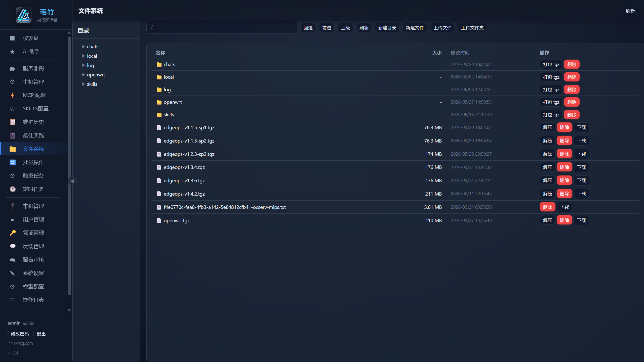Click the 本机管理 plug icon
The width and height of the screenshot is (644, 362).
(12, 206)
